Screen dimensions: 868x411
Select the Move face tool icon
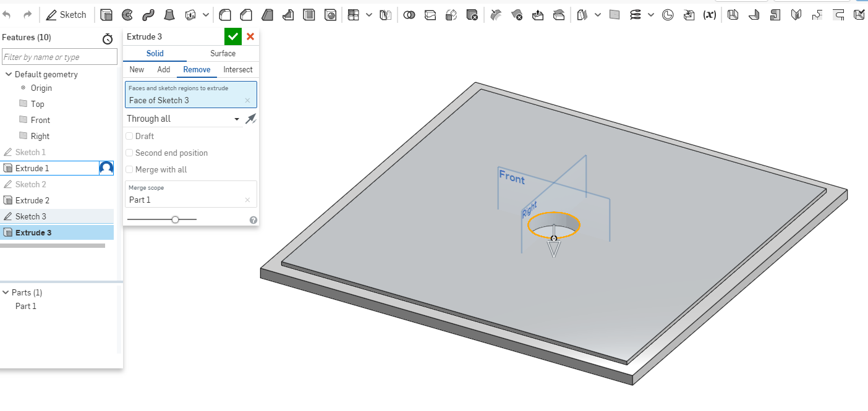point(538,15)
